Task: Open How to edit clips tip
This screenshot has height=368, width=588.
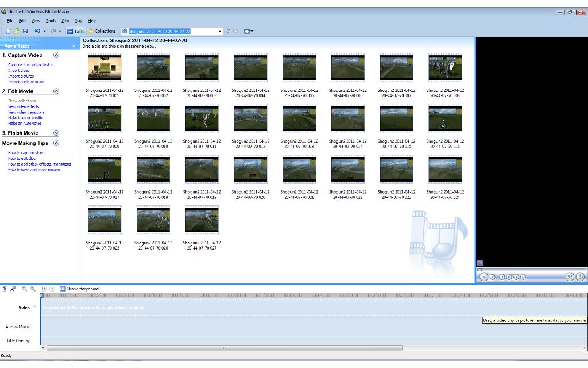Action: click(x=22, y=159)
